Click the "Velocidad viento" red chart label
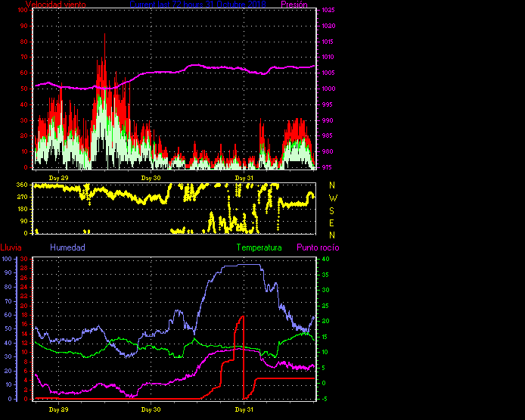Viewport: 525px width, 420px height. click(x=55, y=5)
